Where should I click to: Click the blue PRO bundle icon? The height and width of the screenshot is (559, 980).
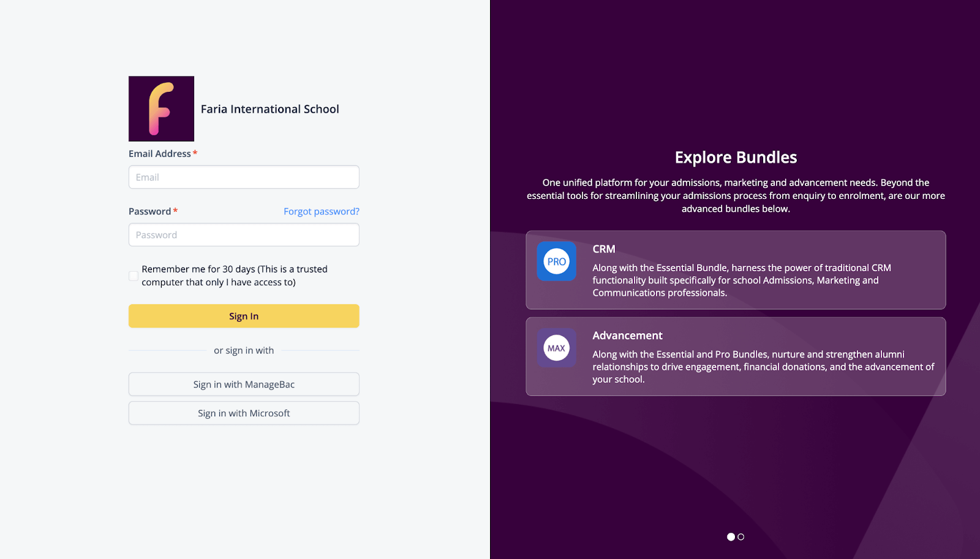coord(556,261)
